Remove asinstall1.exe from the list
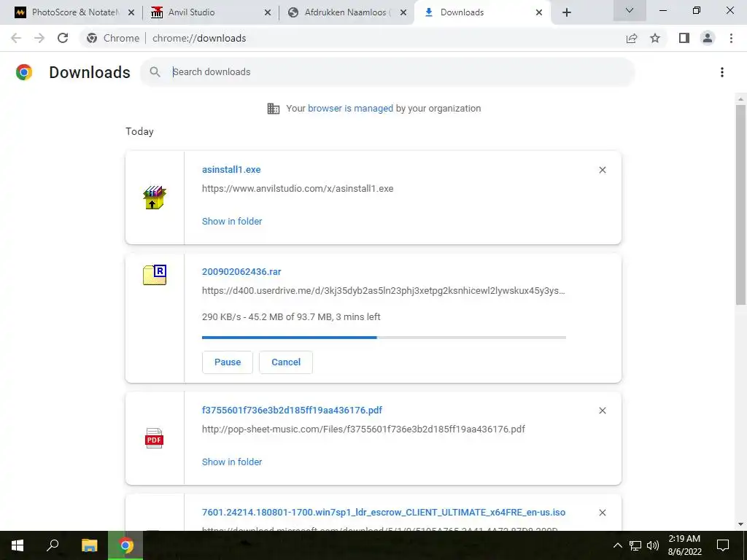This screenshot has width=747, height=560. pyautogui.click(x=602, y=170)
